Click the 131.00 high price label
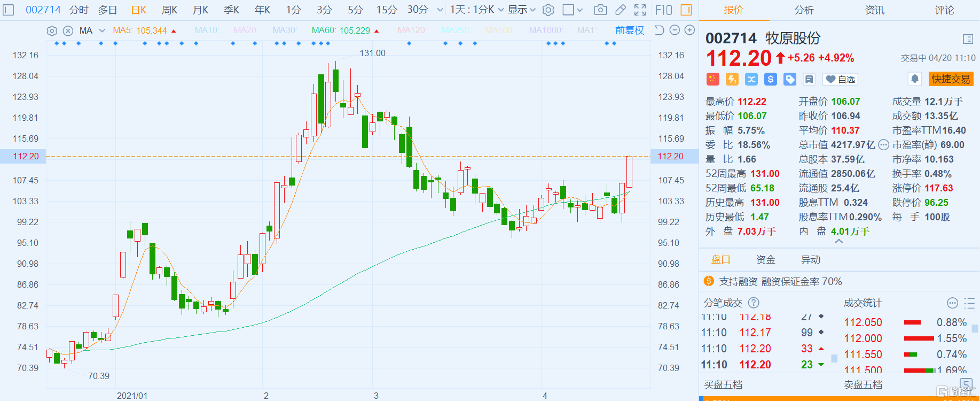This screenshot has height=401, width=980. [372, 53]
